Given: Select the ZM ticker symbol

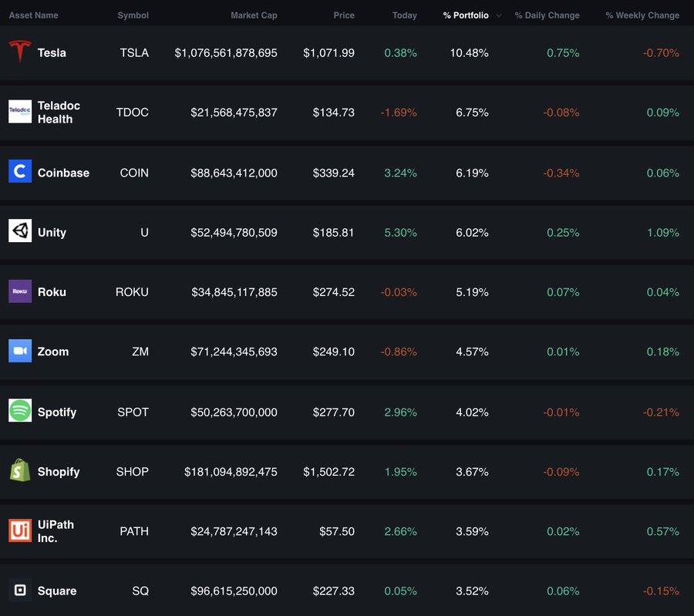Looking at the screenshot, I should click(x=140, y=352).
